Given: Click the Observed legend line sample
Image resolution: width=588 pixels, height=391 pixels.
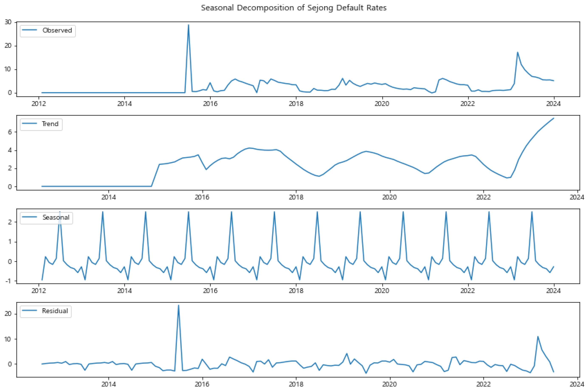Looking at the screenshot, I should point(30,30).
